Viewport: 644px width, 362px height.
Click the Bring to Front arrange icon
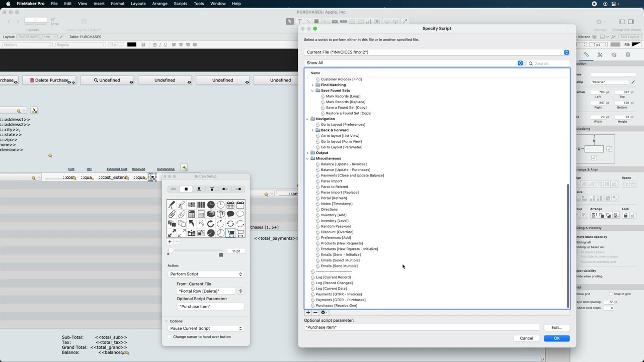point(594,215)
